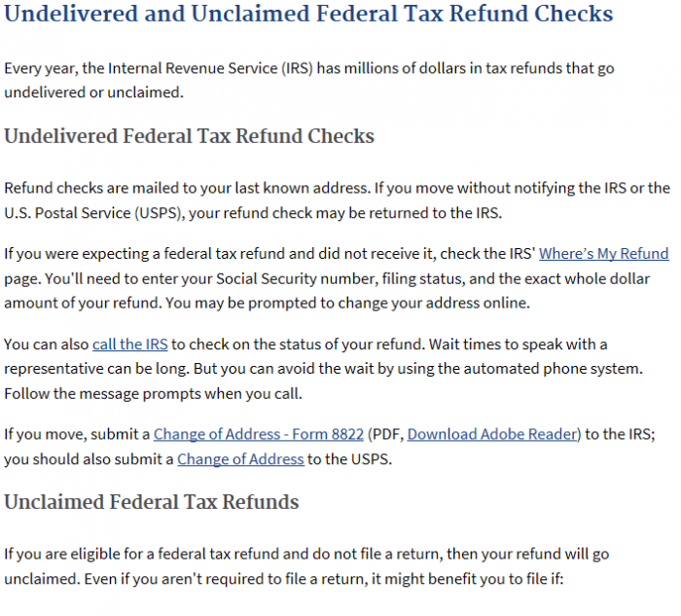Screen dimensions: 681x616
Task: Open the Where's My Refund link
Action: click(x=603, y=253)
